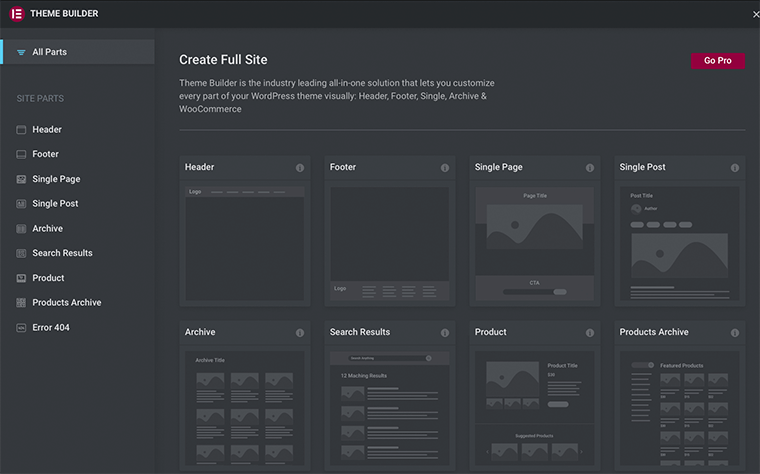The width and height of the screenshot is (760, 474).
Task: Open Error 404 site part
Action: click(x=51, y=328)
